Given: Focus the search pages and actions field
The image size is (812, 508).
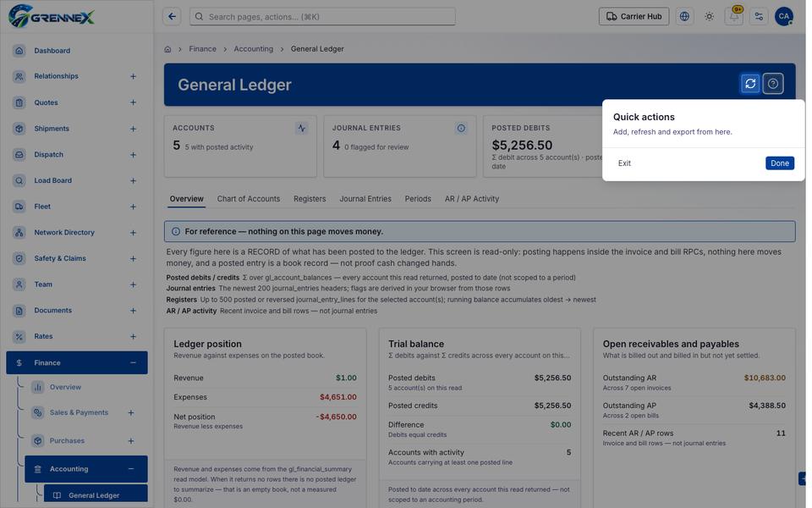Looking at the screenshot, I should (x=322, y=17).
